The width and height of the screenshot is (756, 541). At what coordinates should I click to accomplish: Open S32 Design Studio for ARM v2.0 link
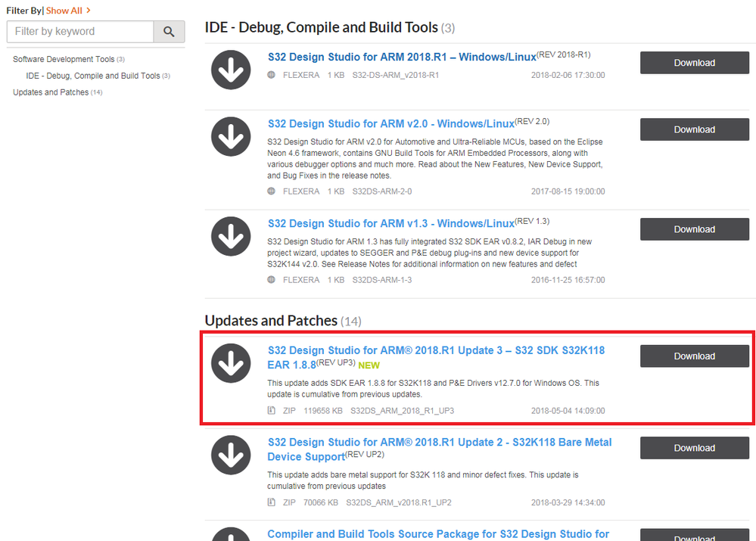coord(391,123)
